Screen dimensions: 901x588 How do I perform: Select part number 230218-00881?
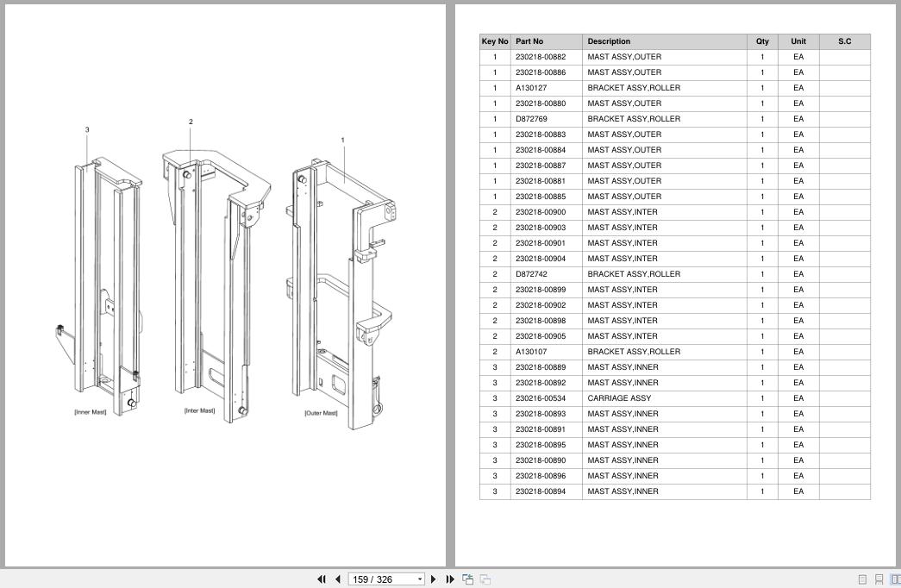[x=540, y=181]
